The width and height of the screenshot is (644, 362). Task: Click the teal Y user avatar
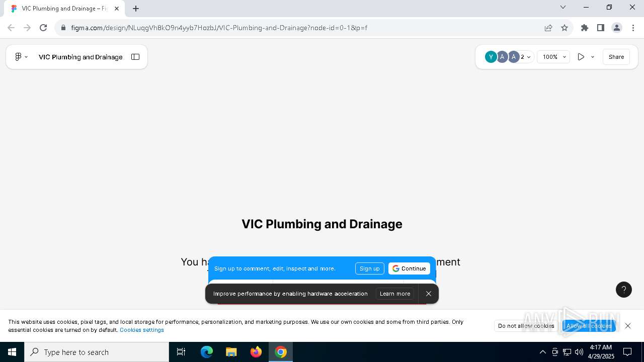click(x=491, y=57)
